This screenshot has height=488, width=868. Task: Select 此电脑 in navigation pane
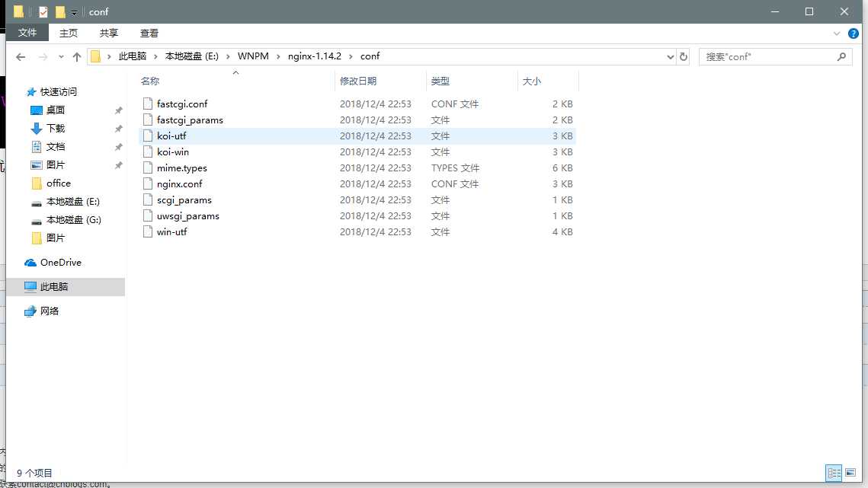coord(53,286)
